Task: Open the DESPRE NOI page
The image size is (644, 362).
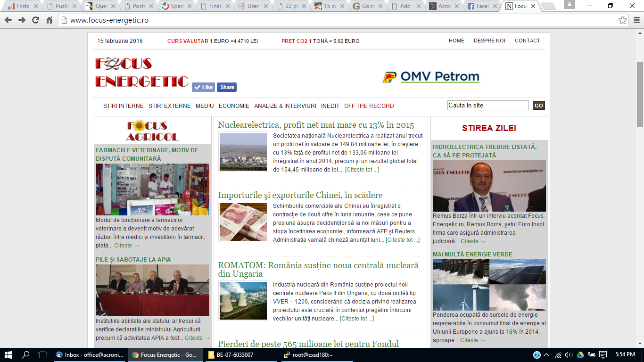Action: tap(489, 41)
